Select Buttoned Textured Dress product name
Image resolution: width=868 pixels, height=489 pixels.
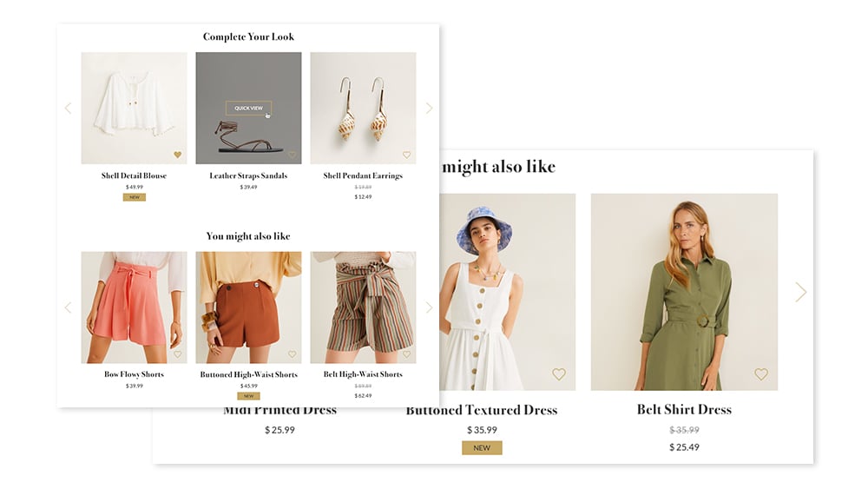482,410
